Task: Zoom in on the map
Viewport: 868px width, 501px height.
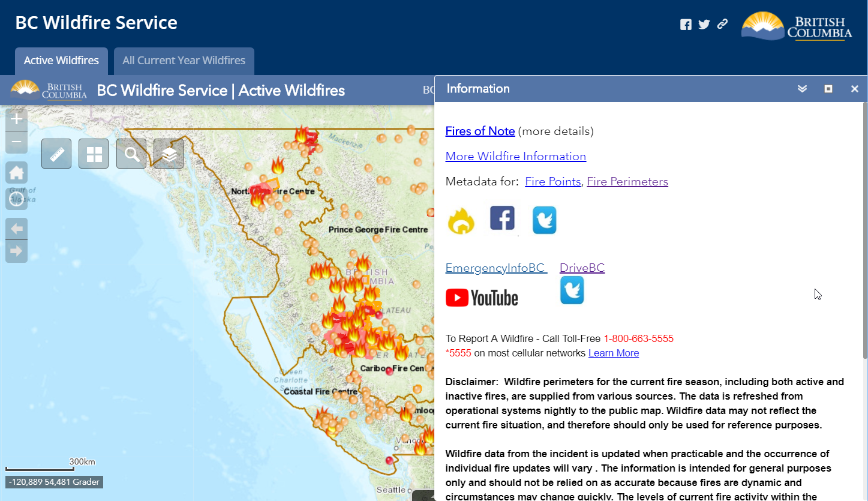Action: coord(16,119)
